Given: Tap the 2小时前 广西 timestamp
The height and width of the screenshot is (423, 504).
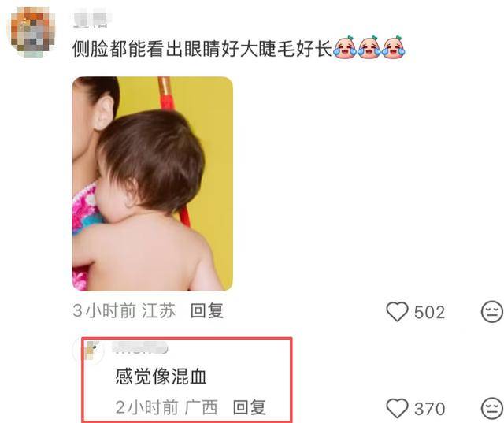Looking at the screenshot, I should (166, 407).
